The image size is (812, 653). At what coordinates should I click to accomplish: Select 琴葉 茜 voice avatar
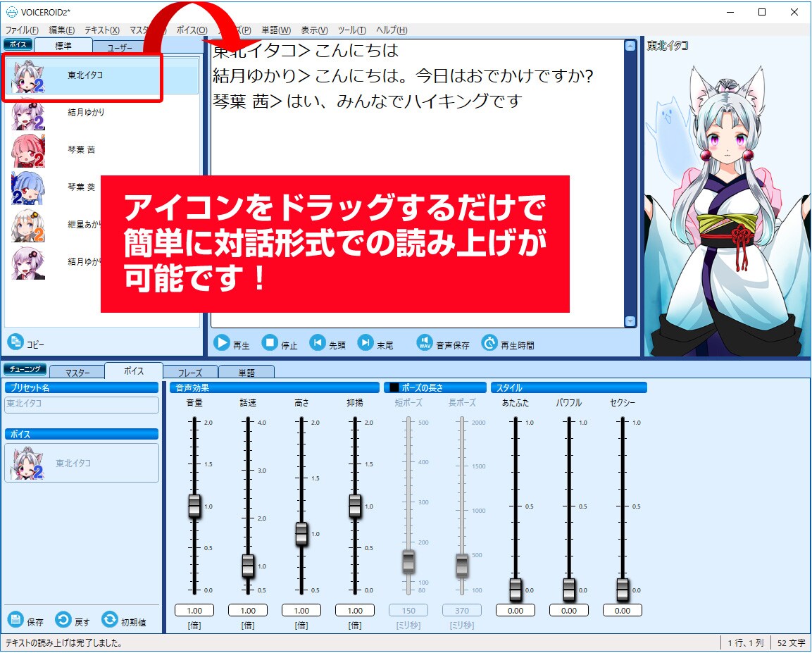28,151
